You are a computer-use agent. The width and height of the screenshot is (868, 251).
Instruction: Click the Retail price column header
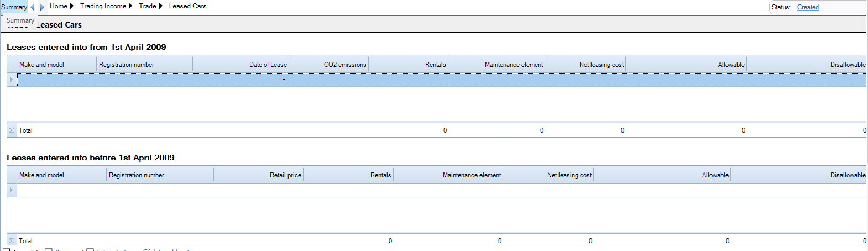pos(259,175)
